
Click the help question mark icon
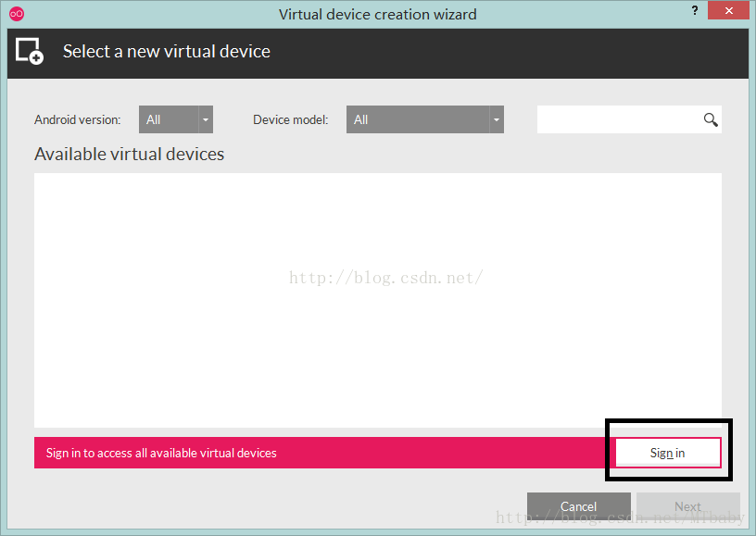[694, 10]
